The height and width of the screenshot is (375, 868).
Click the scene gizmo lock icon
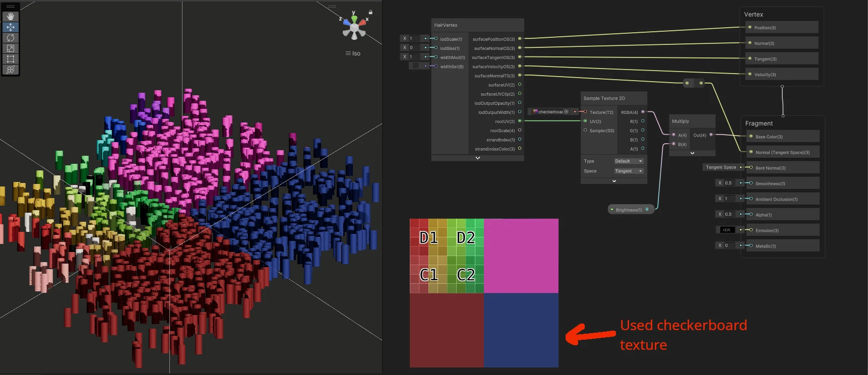point(370,12)
